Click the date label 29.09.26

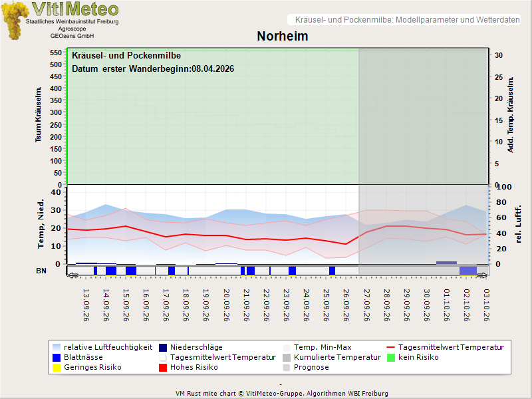[406, 305]
